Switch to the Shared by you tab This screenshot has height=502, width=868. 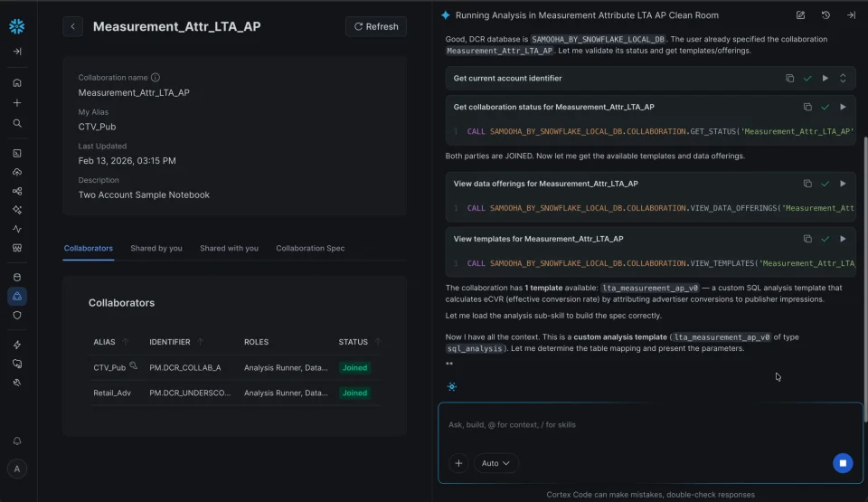(156, 248)
